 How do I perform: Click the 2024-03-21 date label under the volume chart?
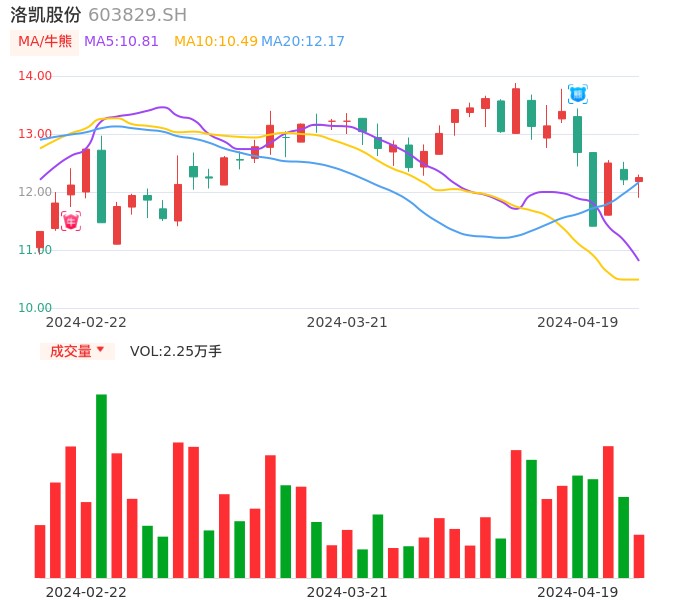pos(347,592)
